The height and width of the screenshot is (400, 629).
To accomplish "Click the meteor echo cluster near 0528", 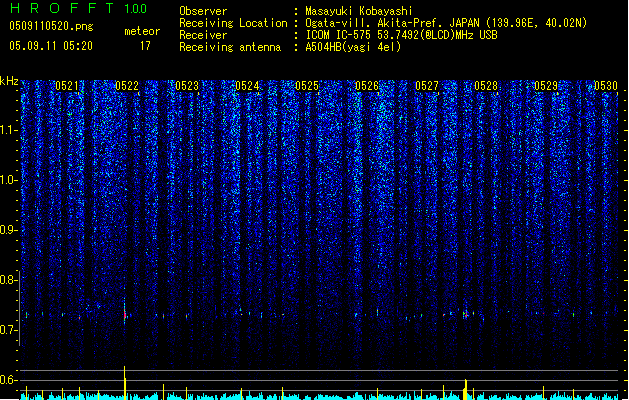I will pos(466,315).
